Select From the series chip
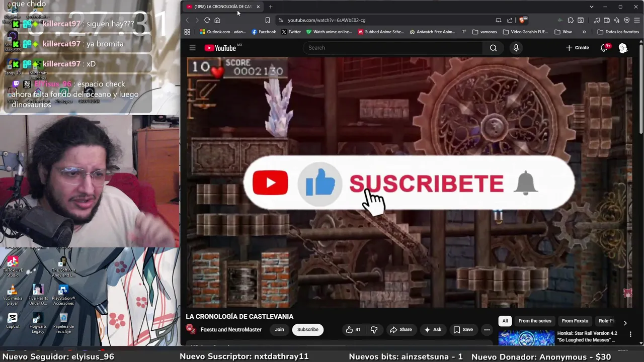The height and width of the screenshot is (362, 644). (535, 321)
